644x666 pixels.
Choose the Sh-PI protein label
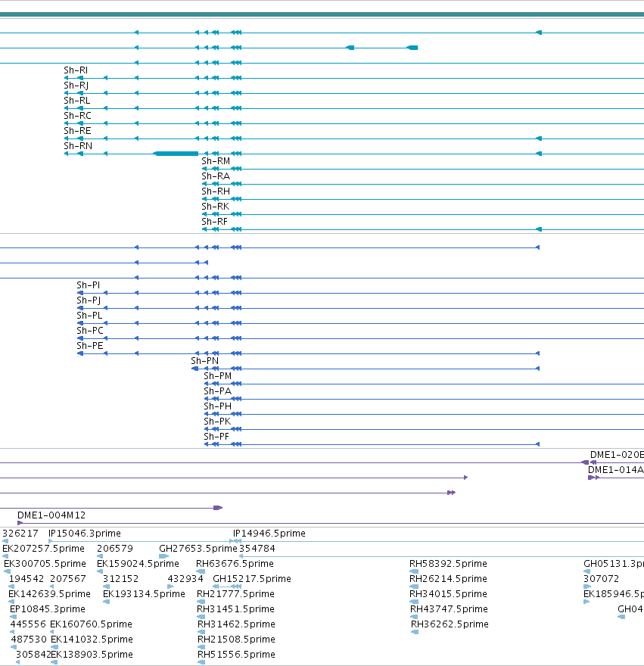point(88,285)
